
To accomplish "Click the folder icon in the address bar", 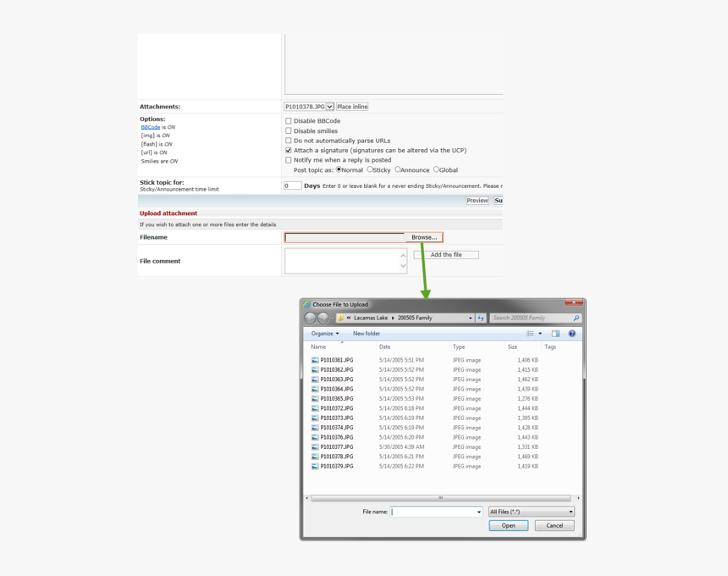I will (x=339, y=318).
